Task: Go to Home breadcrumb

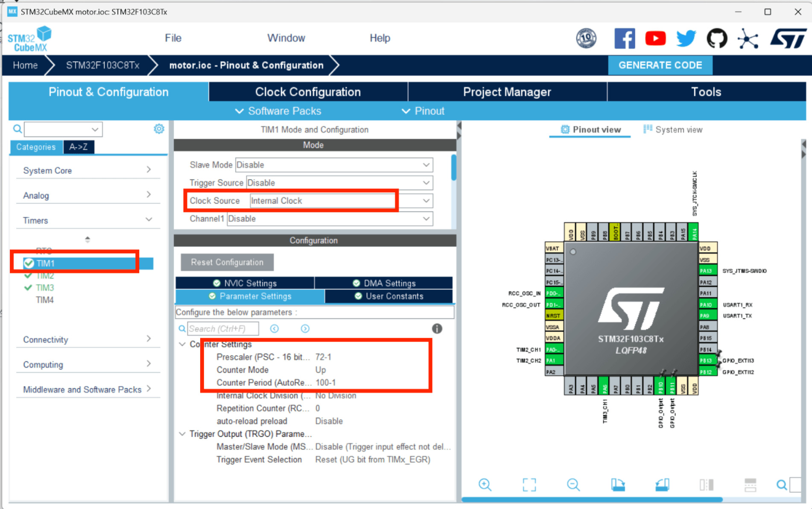Action: point(25,65)
